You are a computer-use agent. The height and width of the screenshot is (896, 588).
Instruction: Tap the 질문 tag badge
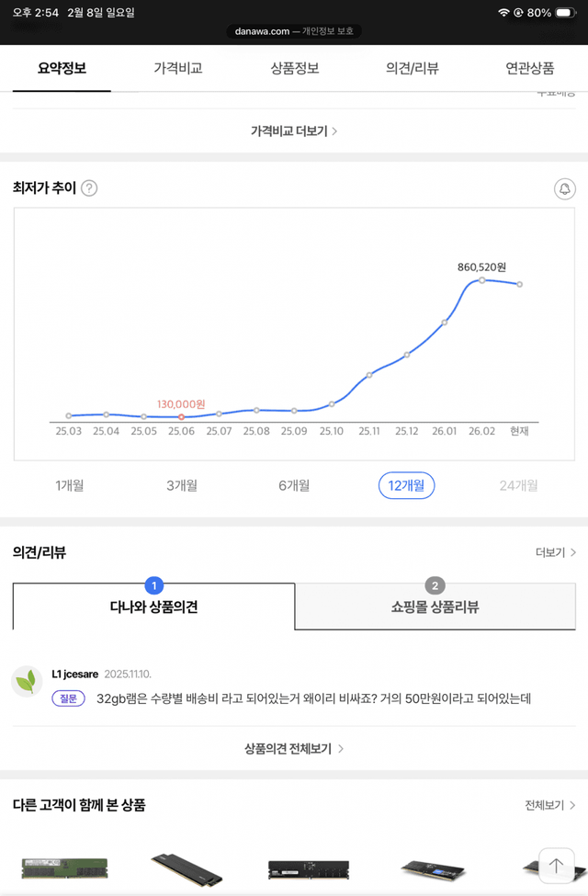pyautogui.click(x=68, y=698)
